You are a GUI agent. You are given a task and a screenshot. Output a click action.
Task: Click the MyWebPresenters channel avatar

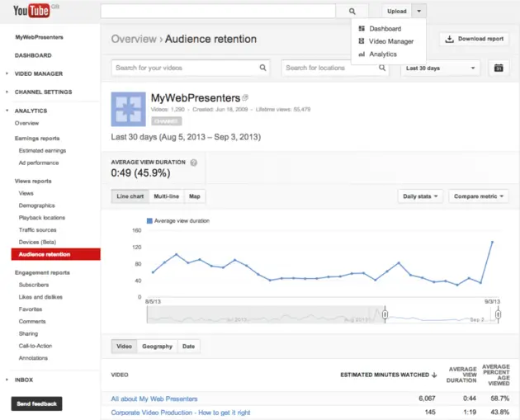[x=128, y=109]
